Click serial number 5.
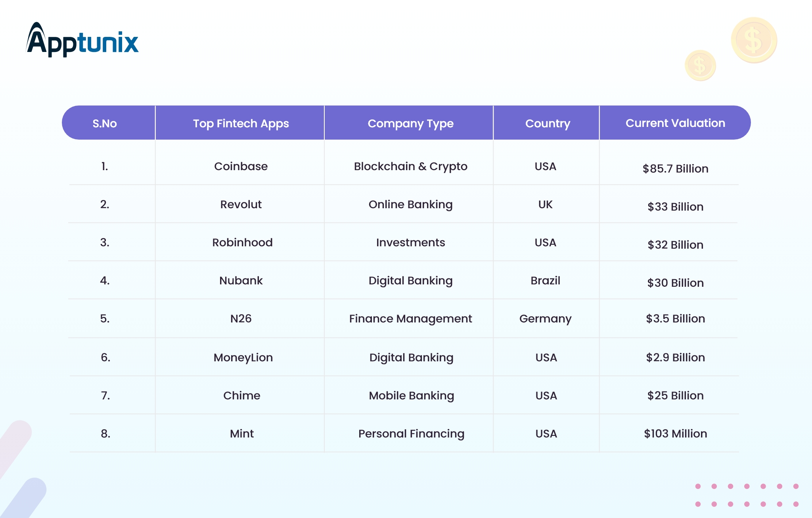Screen dimensions: 812x518 click(x=105, y=318)
